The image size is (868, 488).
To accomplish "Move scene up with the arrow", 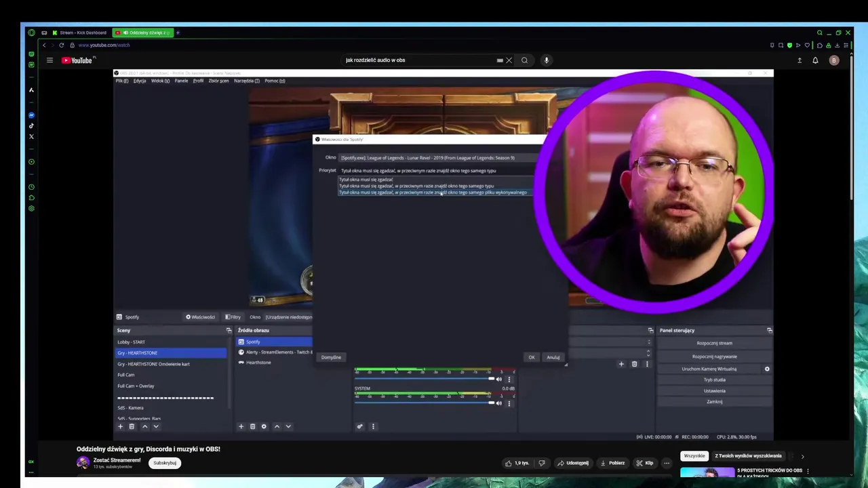I will (x=144, y=426).
